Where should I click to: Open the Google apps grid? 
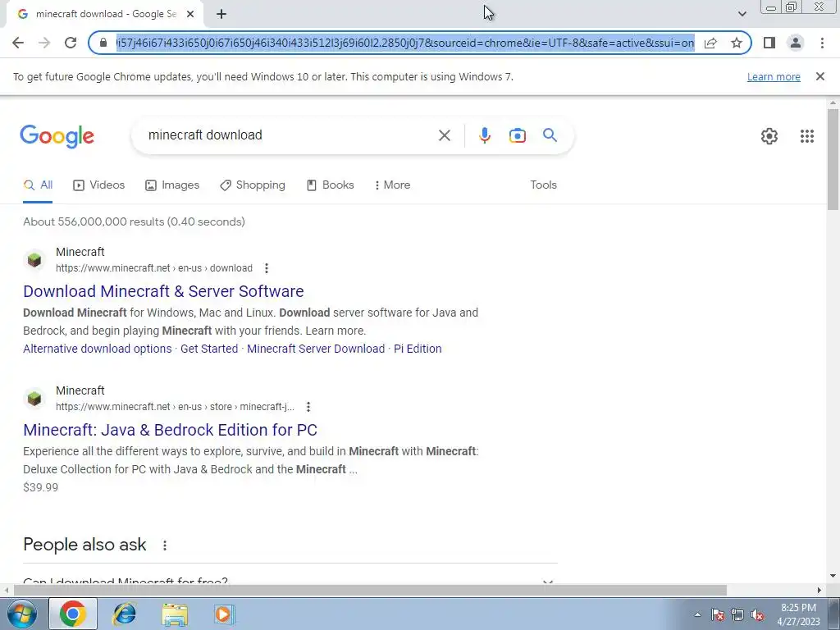(x=807, y=136)
